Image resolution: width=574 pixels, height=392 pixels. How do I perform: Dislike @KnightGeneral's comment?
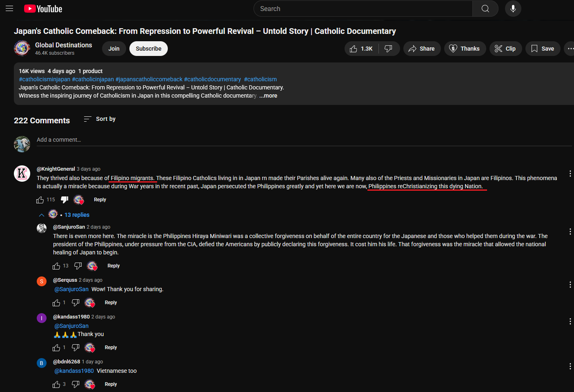65,200
